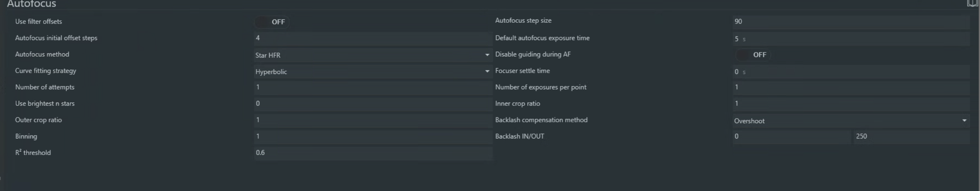Click the Outer crop ratio field

(372, 120)
